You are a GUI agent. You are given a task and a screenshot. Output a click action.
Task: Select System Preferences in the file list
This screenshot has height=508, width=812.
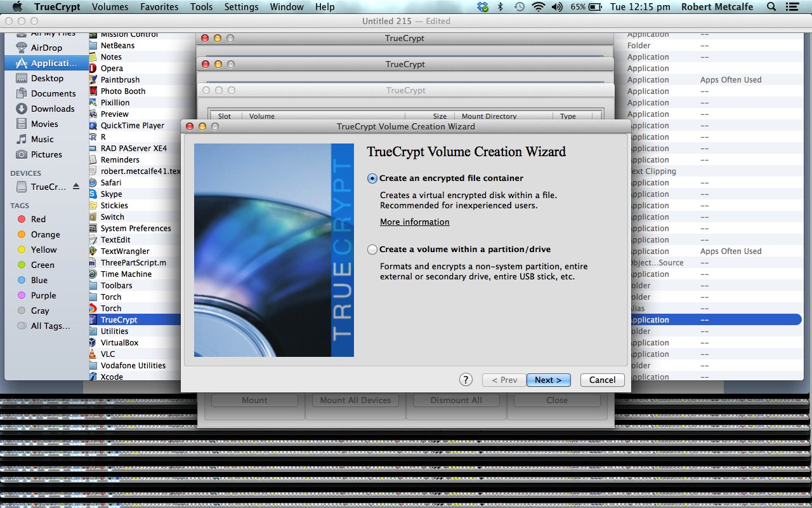click(x=135, y=228)
